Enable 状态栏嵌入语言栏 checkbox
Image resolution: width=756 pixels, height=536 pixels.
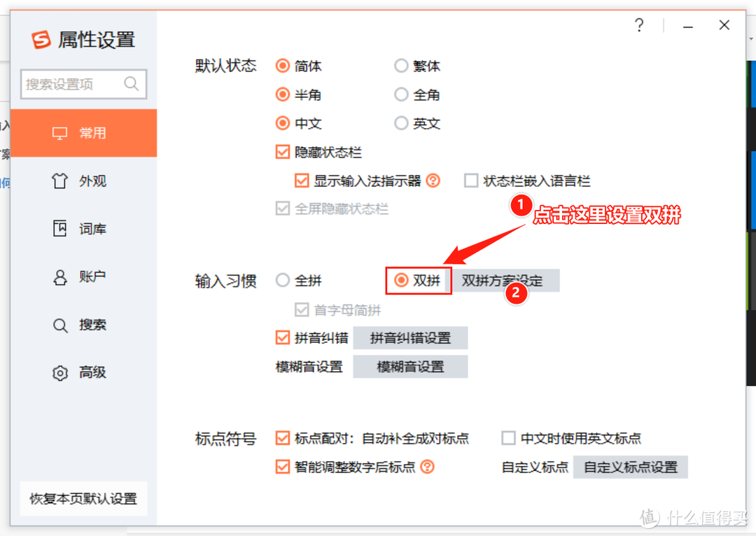471,181
